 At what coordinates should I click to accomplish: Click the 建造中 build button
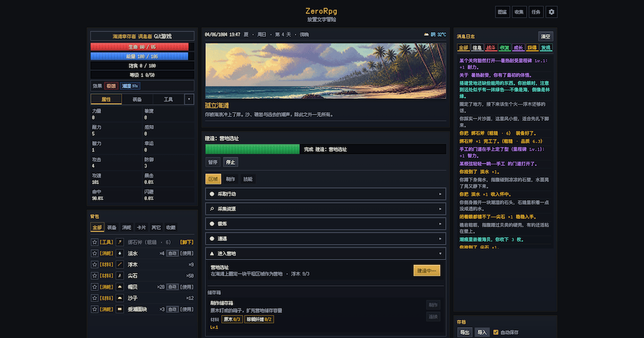coord(427,270)
